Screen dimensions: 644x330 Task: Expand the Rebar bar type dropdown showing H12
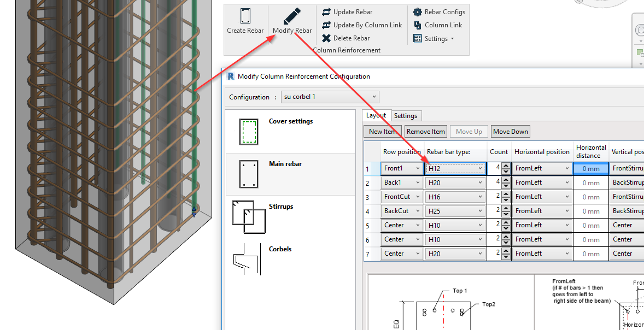tap(479, 168)
